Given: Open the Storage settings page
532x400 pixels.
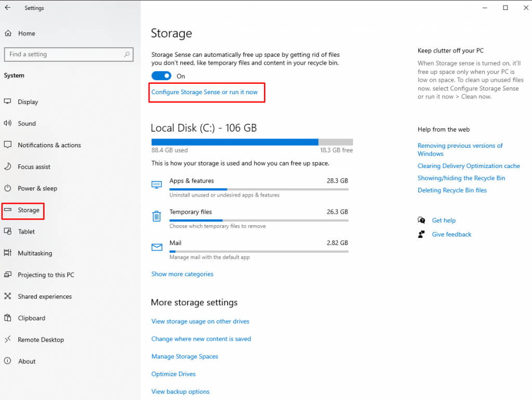Looking at the screenshot, I should [x=28, y=210].
